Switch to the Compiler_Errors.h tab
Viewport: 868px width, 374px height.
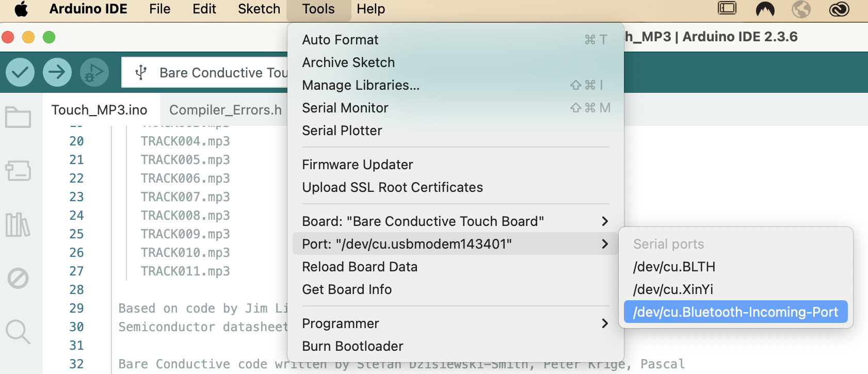click(x=226, y=110)
